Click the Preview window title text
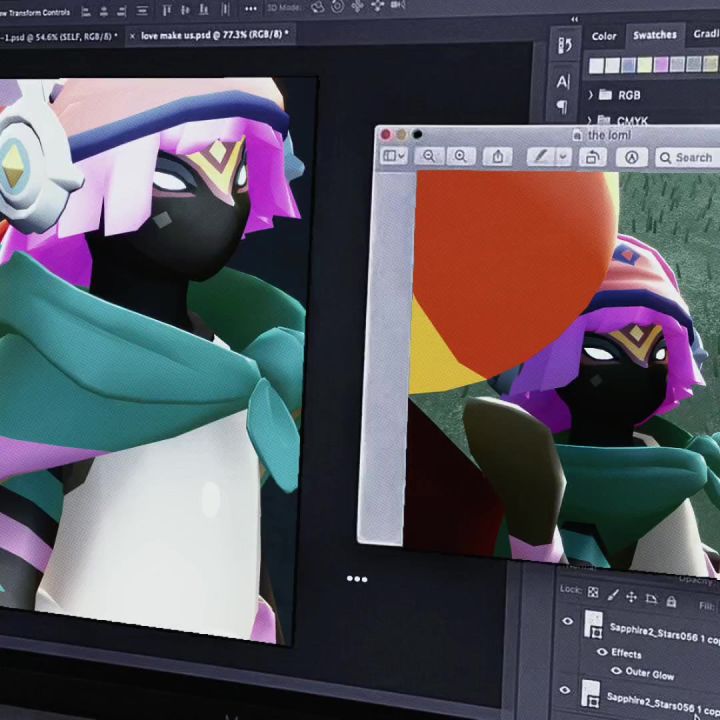 tap(609, 135)
